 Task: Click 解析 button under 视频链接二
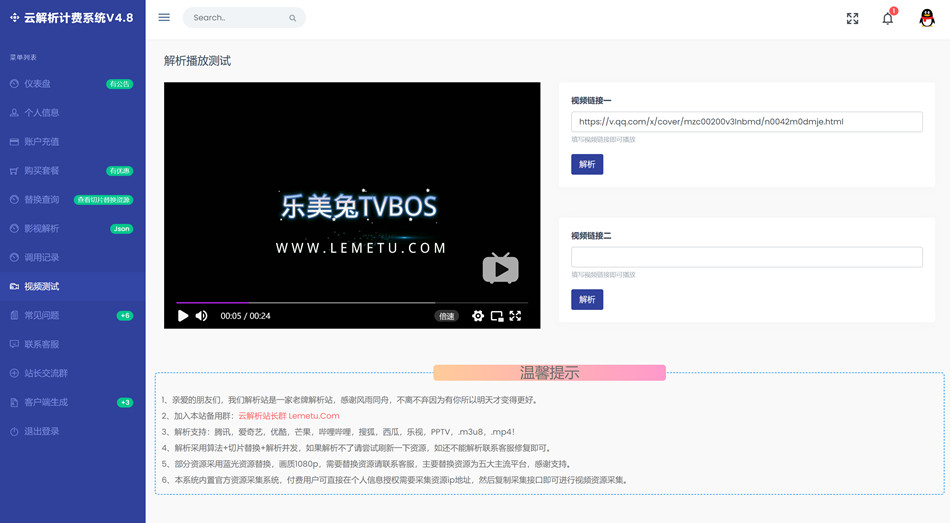pyautogui.click(x=587, y=299)
